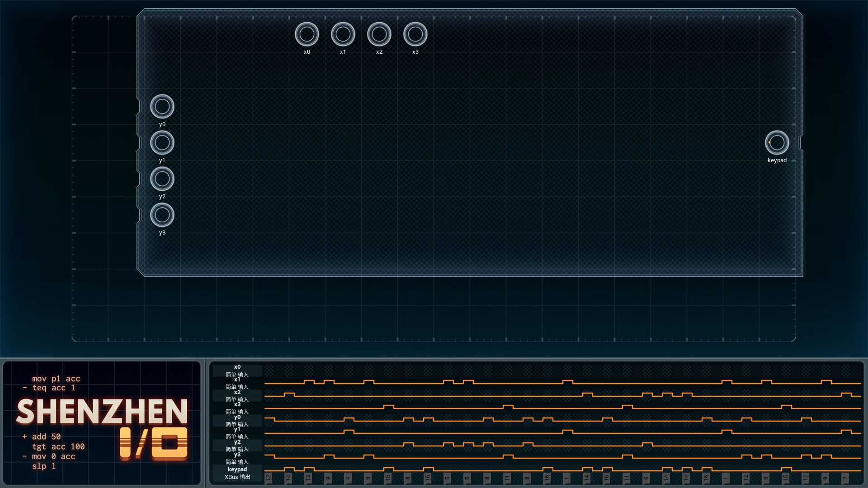Click the x3 signal row label
Screen dimensions: 868x488
click(237, 408)
